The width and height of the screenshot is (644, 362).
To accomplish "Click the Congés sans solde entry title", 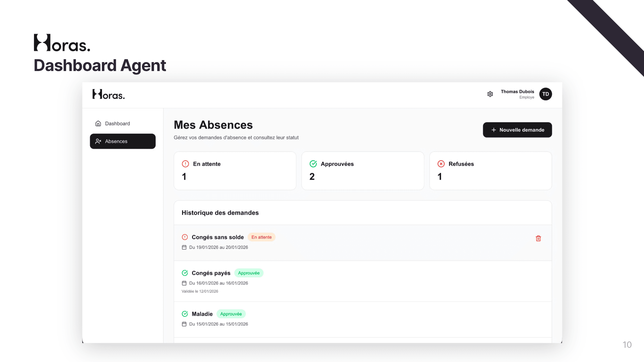I will (218, 237).
